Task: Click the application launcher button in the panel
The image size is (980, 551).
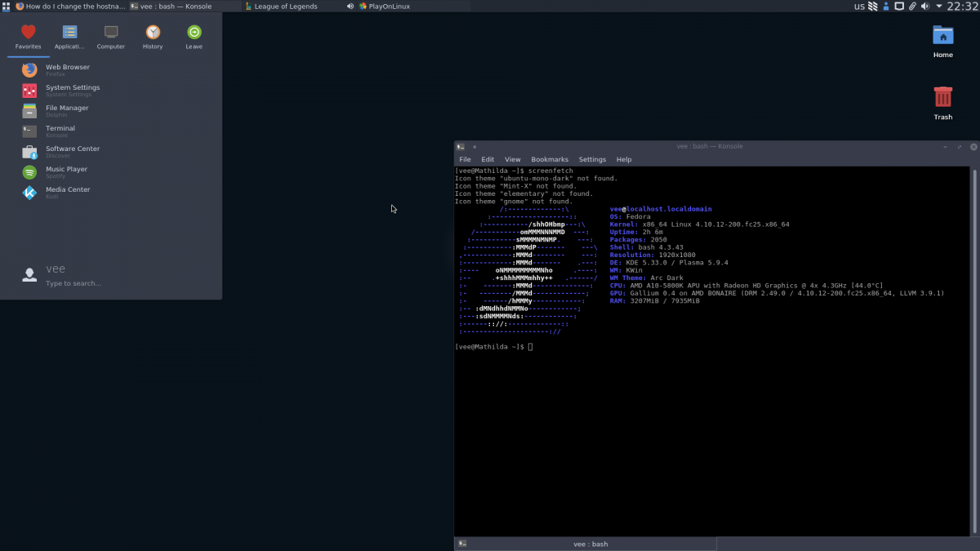Action: [x=7, y=7]
